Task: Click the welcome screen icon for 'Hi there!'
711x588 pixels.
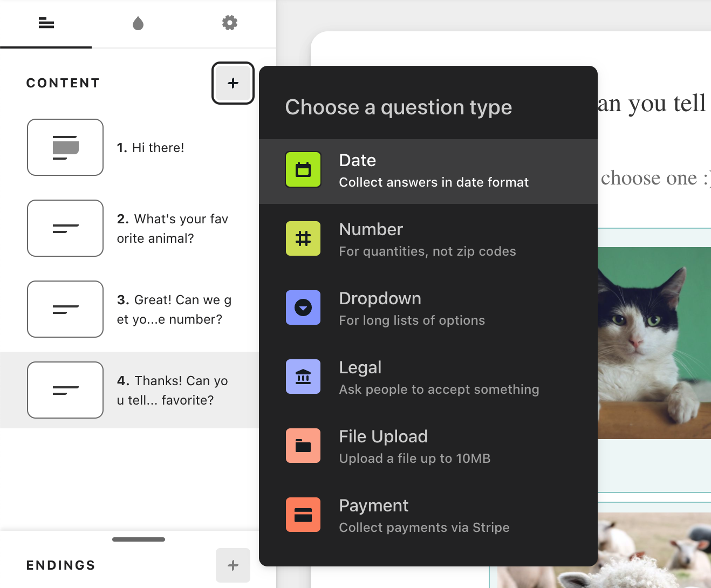Action: (x=65, y=147)
